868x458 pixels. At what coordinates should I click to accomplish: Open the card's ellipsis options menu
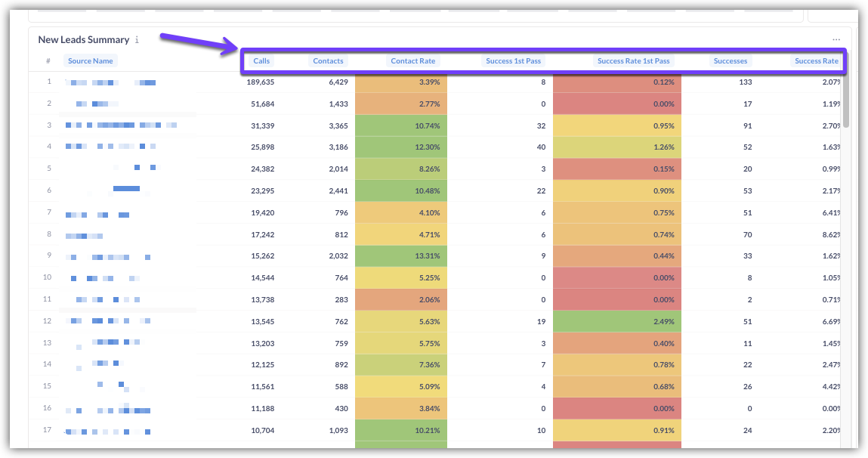point(836,39)
